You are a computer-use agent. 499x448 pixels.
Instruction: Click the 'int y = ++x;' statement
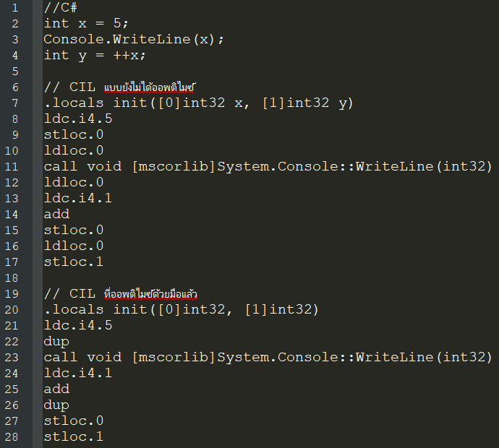95,56
